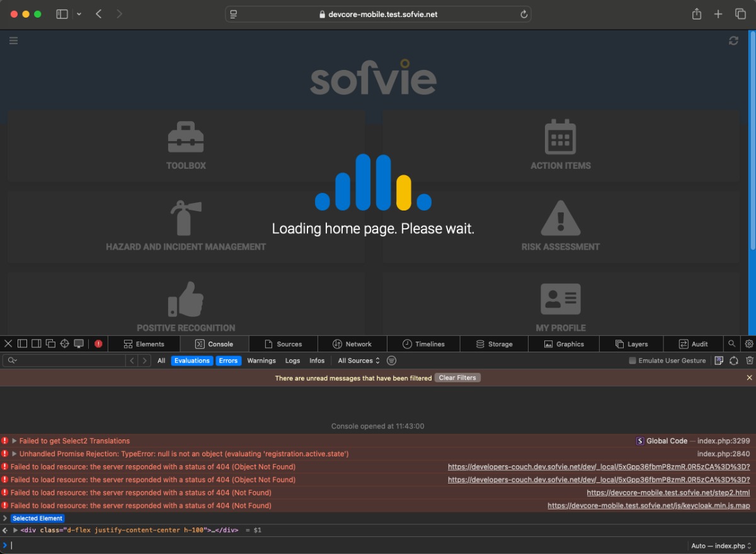
Task: Switch to the Audit tab
Action: [x=693, y=343]
